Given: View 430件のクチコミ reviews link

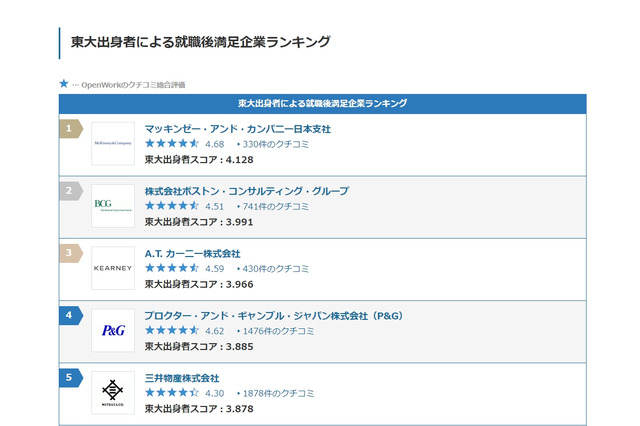Looking at the screenshot, I should [x=276, y=269].
